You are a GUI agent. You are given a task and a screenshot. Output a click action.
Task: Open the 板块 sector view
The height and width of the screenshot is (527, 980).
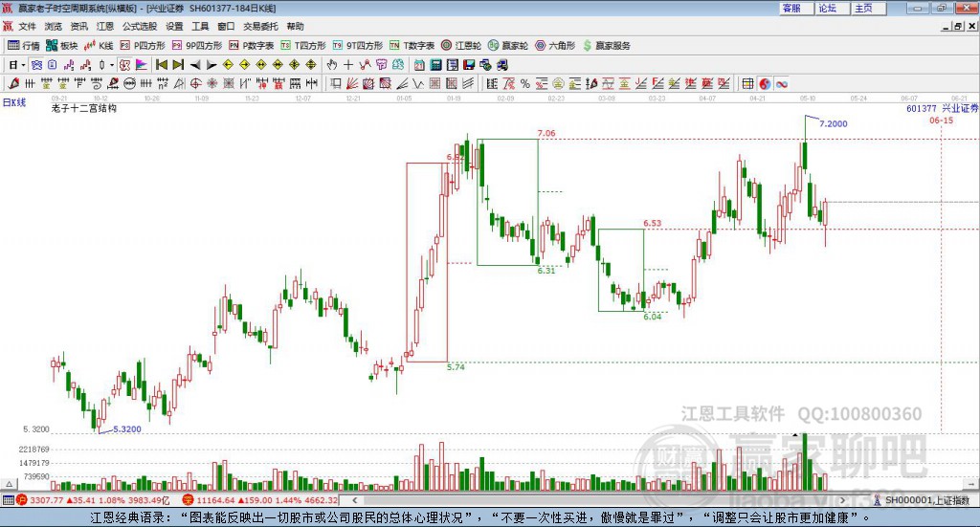click(62, 46)
